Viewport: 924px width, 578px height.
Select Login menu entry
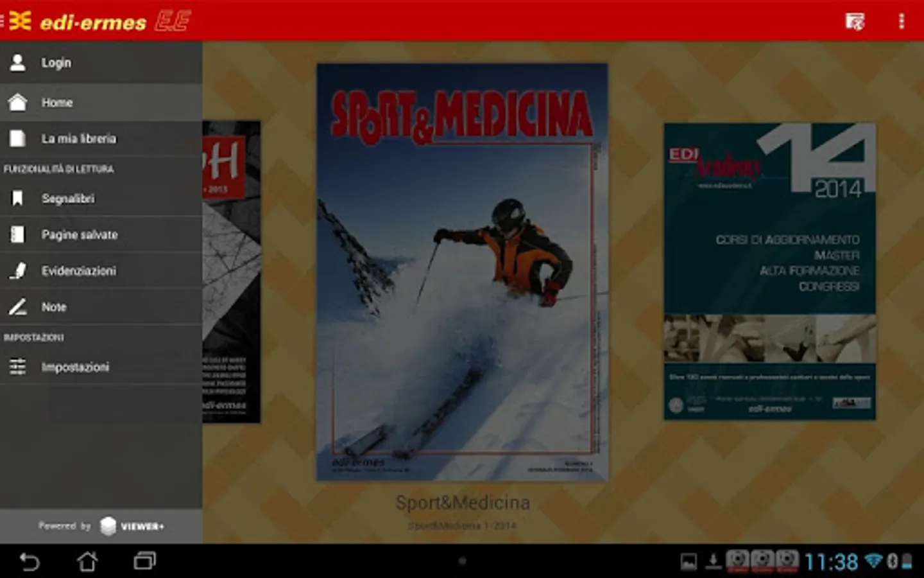point(101,62)
